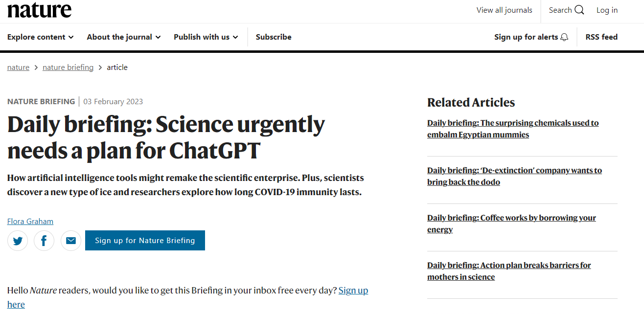Open Egyptian mummies related article
The width and height of the screenshot is (644, 314).
513,129
